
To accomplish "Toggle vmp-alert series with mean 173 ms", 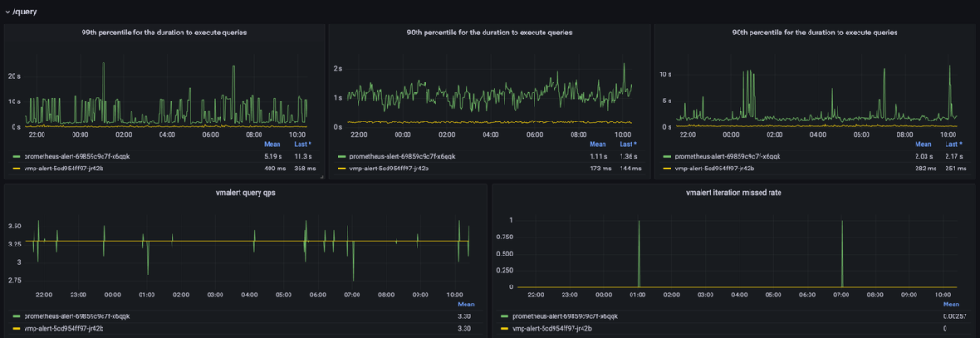I will tap(388, 169).
